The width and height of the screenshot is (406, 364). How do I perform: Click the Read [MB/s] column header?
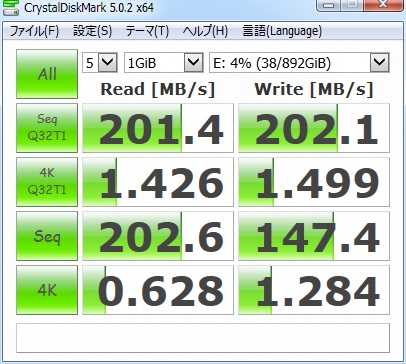(158, 89)
